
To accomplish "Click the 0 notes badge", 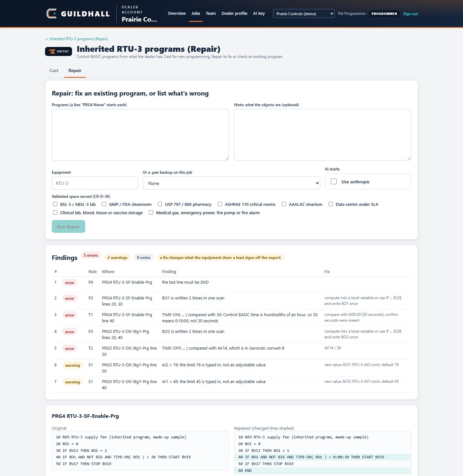I will 143,258.
